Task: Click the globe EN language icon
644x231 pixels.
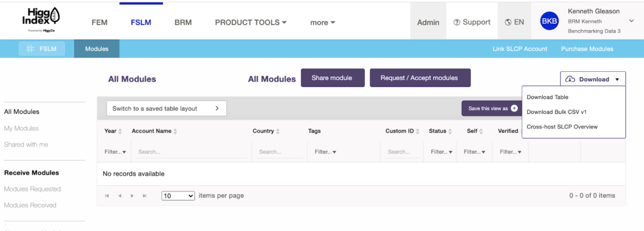Action: [508, 22]
